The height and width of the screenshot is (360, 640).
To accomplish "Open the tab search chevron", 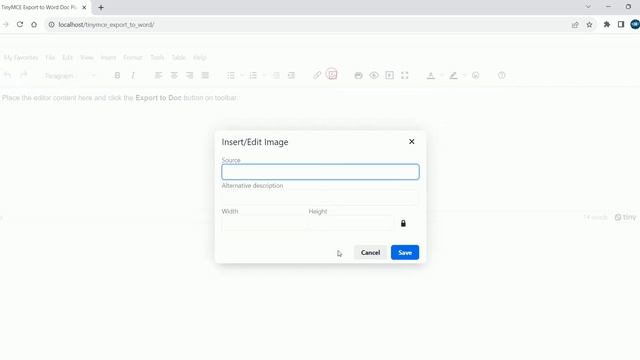I will [x=588, y=7].
